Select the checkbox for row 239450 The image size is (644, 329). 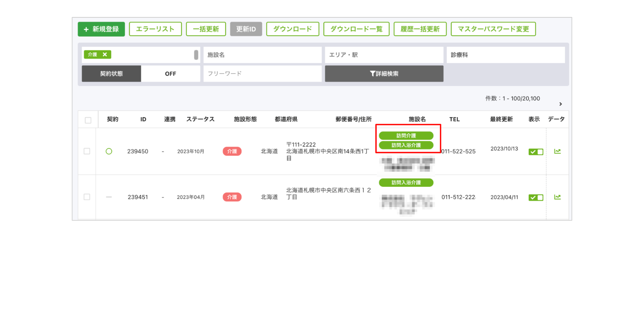[x=87, y=151]
